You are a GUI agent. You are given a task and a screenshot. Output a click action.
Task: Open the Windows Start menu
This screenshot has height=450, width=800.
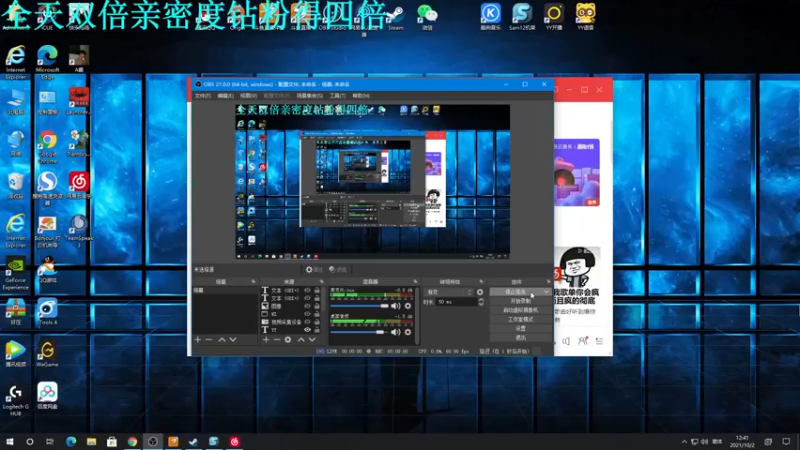[x=10, y=441]
